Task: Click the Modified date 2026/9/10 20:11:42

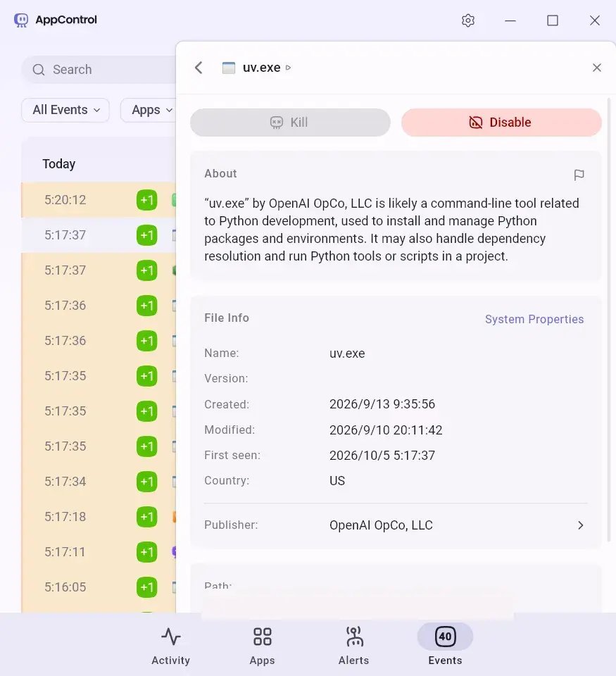Action: click(x=386, y=430)
